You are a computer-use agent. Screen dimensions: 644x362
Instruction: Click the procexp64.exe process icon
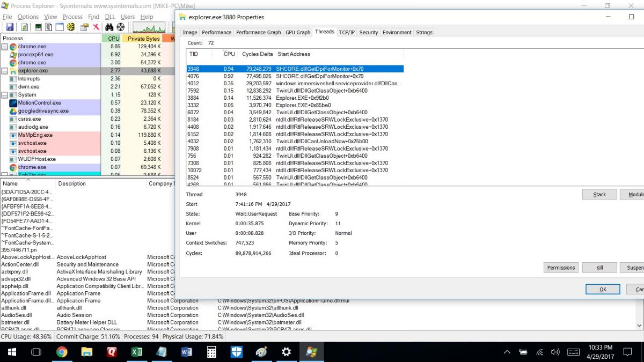pyautogui.click(x=13, y=55)
